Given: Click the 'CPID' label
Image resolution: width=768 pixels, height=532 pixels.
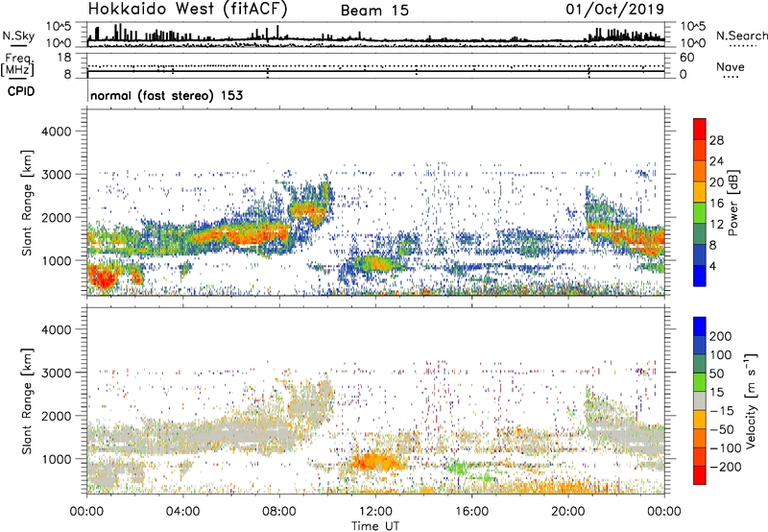Looking at the screenshot, I should [21, 91].
